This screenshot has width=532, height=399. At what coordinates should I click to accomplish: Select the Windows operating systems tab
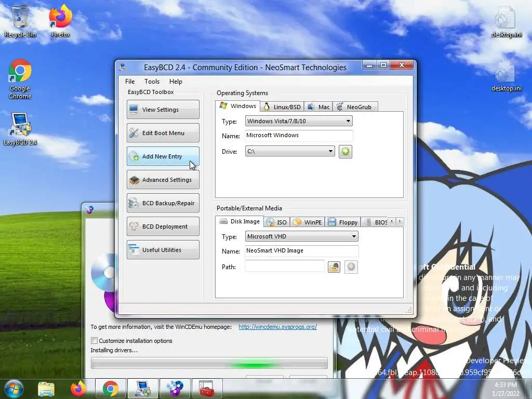tap(238, 106)
